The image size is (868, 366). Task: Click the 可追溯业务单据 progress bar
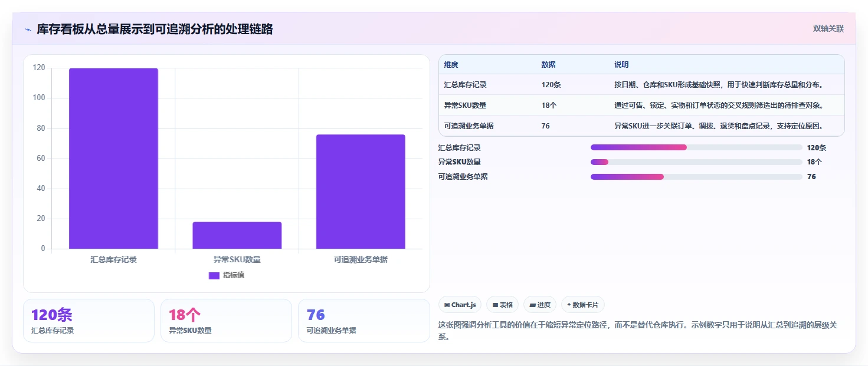pos(696,177)
